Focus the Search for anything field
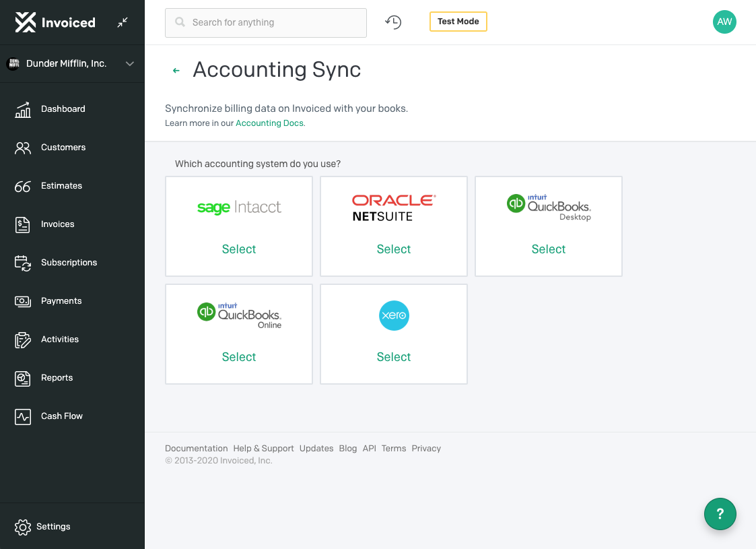 [266, 23]
